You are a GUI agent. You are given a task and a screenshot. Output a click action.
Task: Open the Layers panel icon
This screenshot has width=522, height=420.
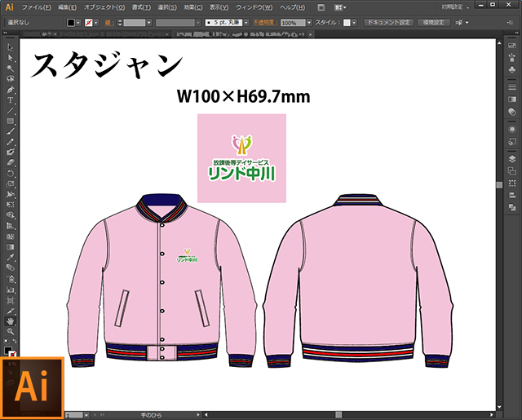(512, 159)
